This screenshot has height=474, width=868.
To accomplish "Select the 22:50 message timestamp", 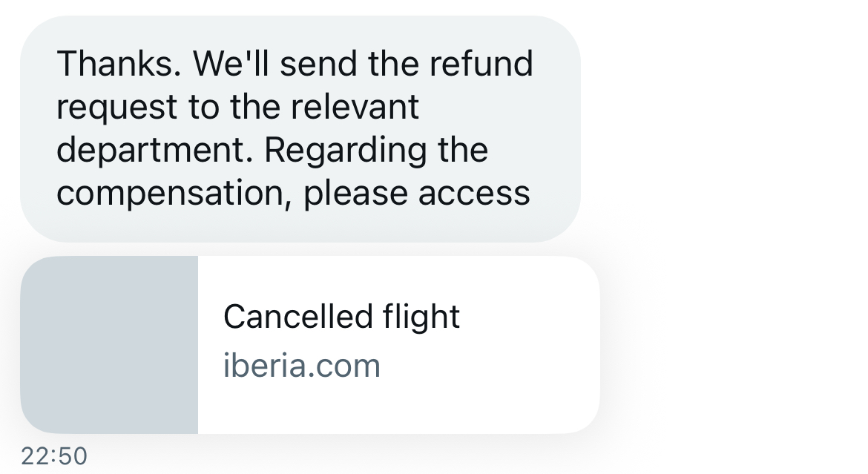I will point(54,457).
